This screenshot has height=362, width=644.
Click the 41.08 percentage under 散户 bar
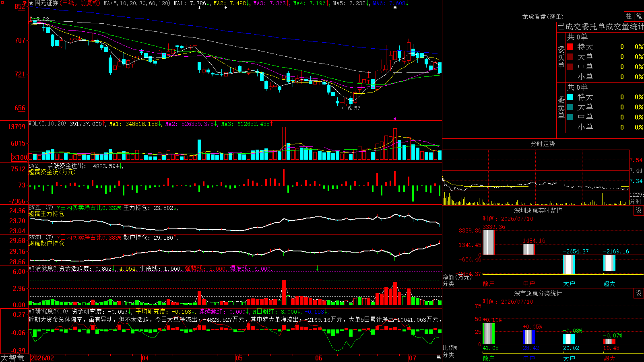(491, 348)
